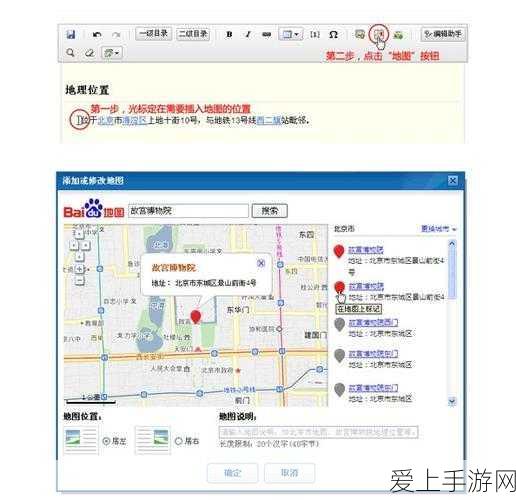Select the 居右 align-right radio button
Screen dimensions: 516x500
[179, 441]
